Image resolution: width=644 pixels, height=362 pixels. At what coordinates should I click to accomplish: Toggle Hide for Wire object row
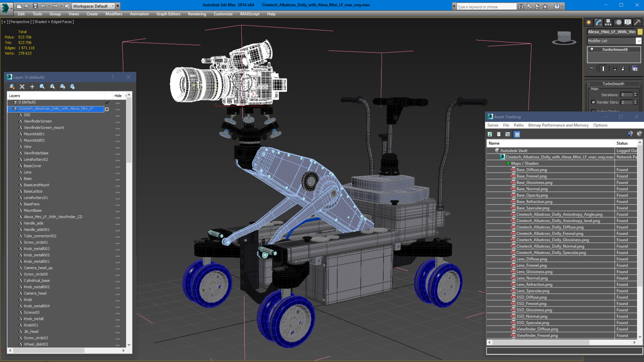(118, 148)
